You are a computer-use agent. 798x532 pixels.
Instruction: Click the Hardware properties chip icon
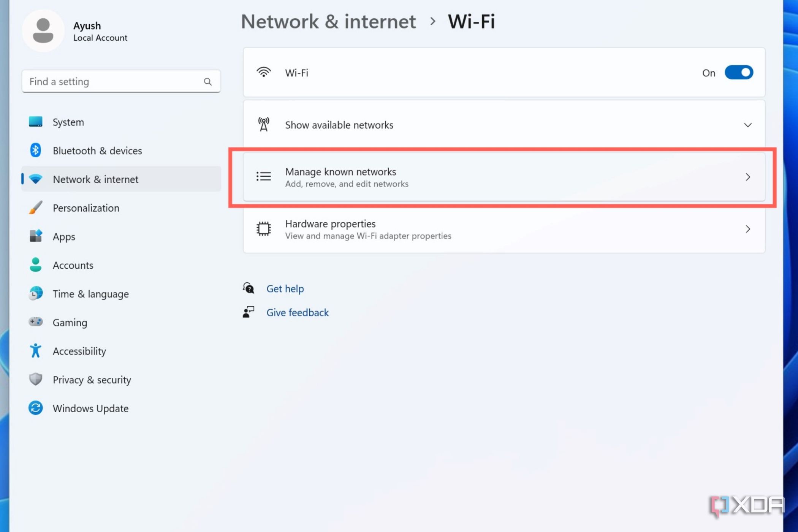pyautogui.click(x=263, y=229)
